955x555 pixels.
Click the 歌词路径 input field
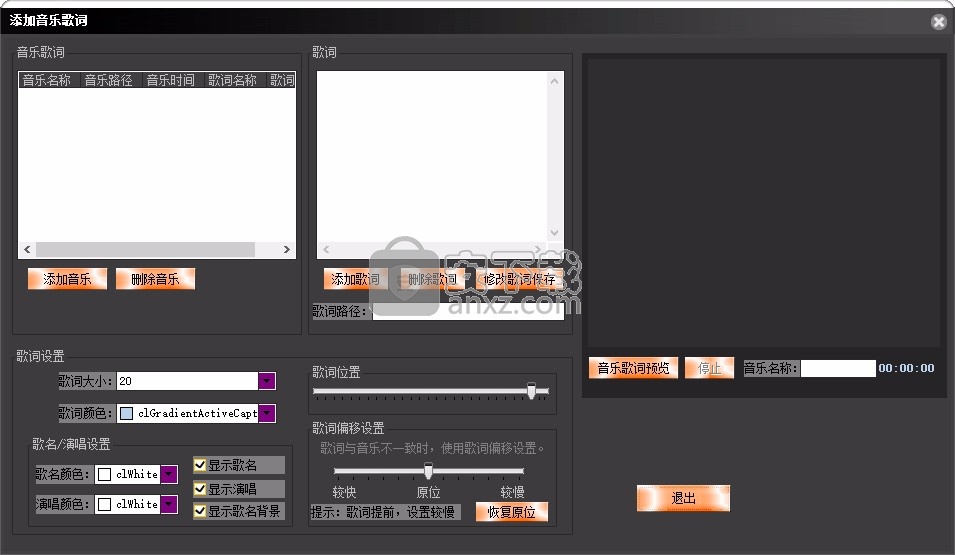(468, 311)
